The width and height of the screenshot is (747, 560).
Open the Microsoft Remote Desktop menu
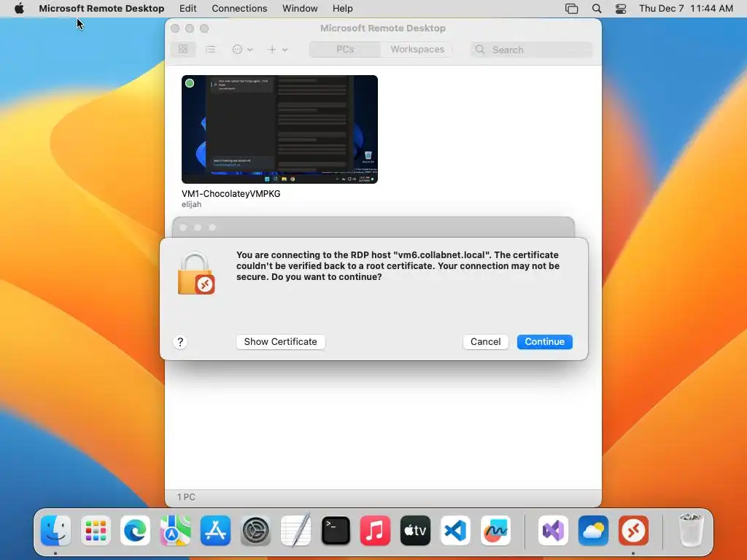[x=101, y=9]
